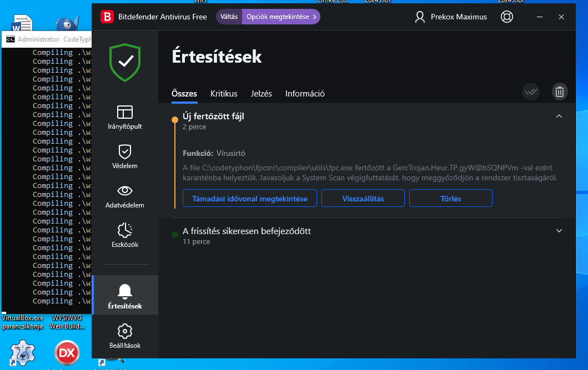Open the WYSIWYG Web Builder desktop shortcut

67,322
